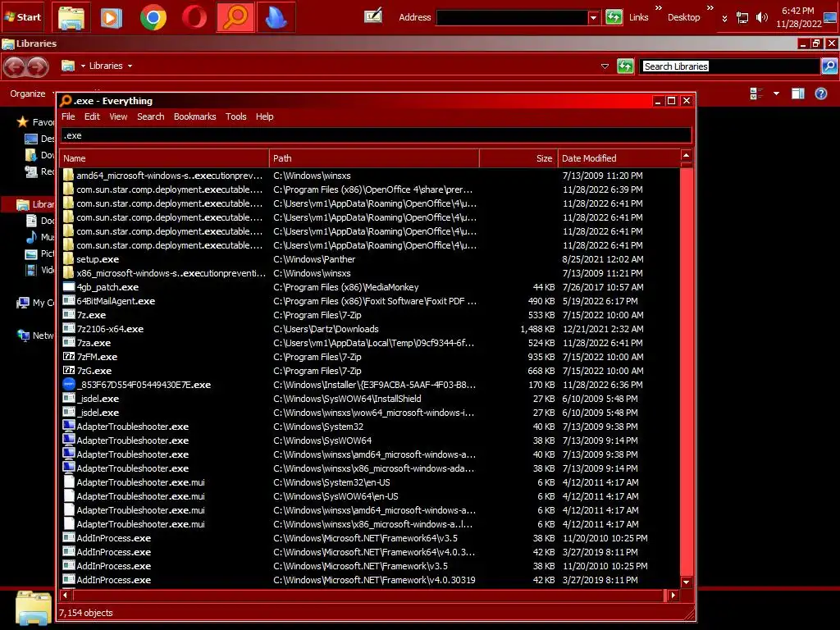Expand the Desktop toolbar chevron
Image resolution: width=840 pixels, height=630 pixels.
710,7
